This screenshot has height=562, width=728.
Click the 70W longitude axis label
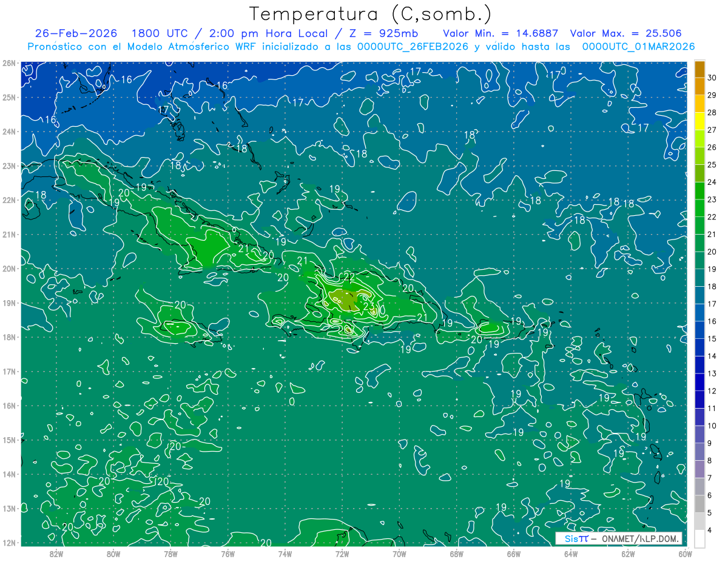399,553
